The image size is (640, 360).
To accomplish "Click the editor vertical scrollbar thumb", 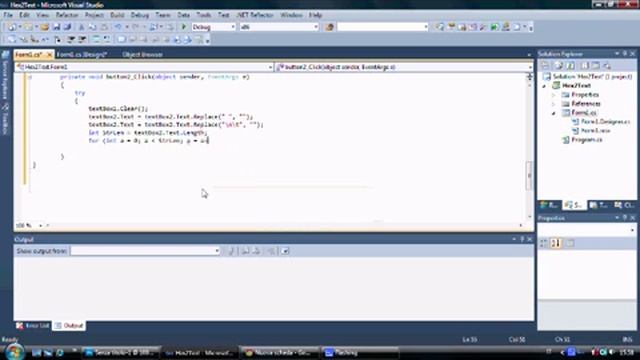I will click(x=529, y=176).
